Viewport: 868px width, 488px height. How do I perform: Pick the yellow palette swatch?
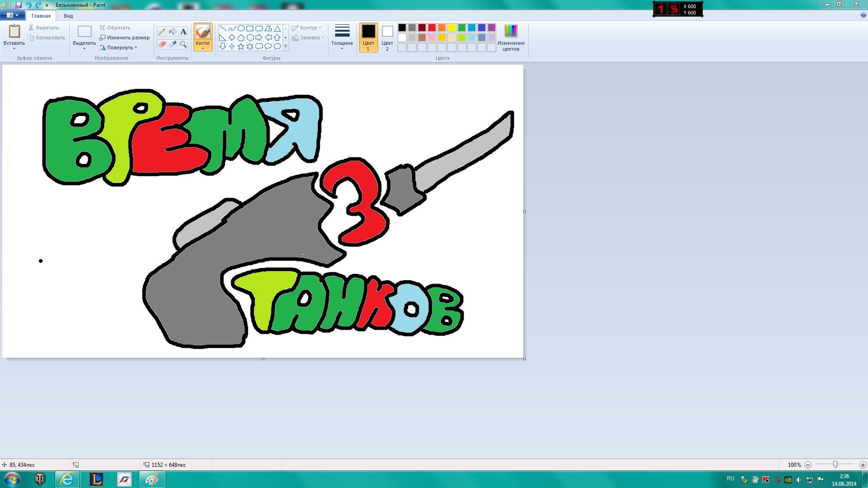452,28
